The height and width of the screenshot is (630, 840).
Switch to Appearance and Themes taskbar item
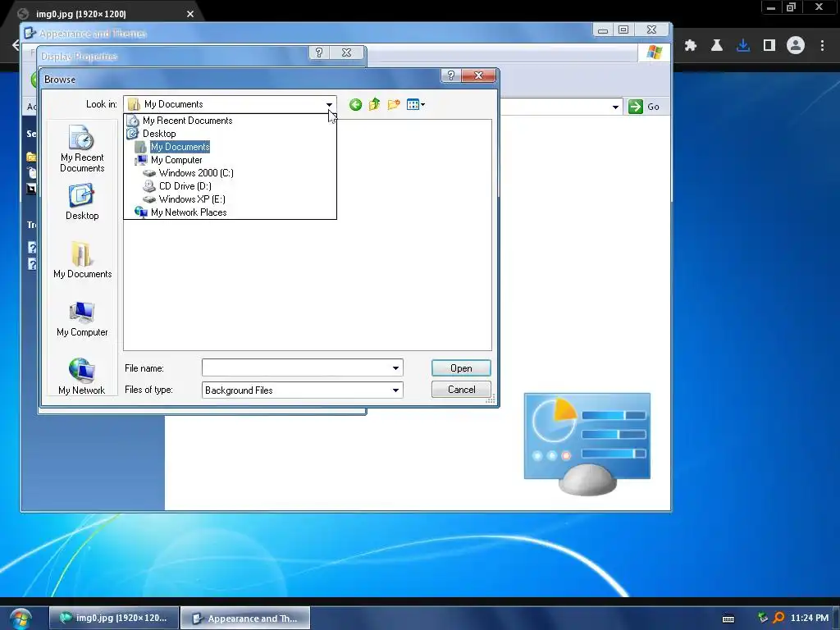coord(245,619)
